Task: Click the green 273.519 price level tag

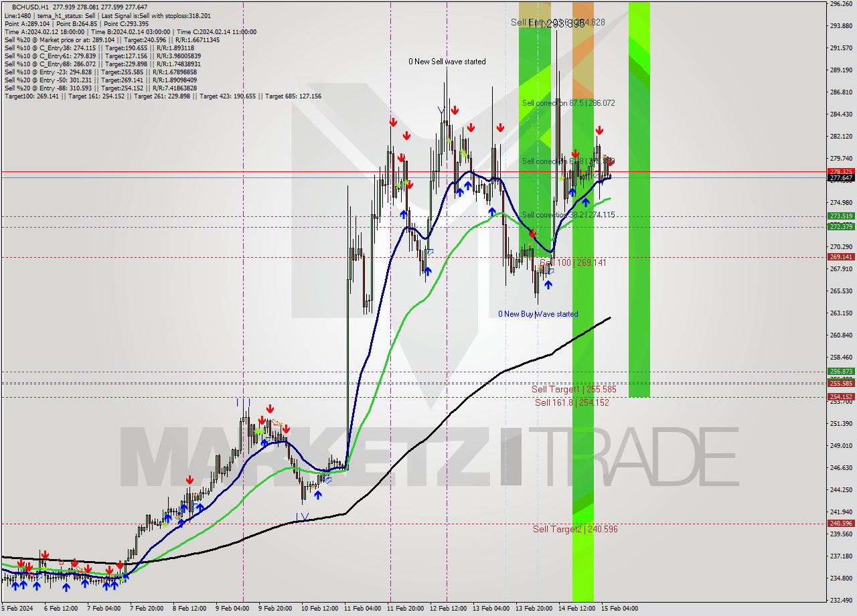Action: pyautogui.click(x=842, y=216)
